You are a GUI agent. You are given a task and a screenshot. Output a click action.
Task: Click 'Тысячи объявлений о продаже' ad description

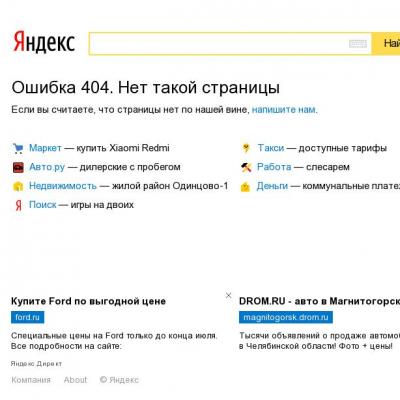(319, 341)
